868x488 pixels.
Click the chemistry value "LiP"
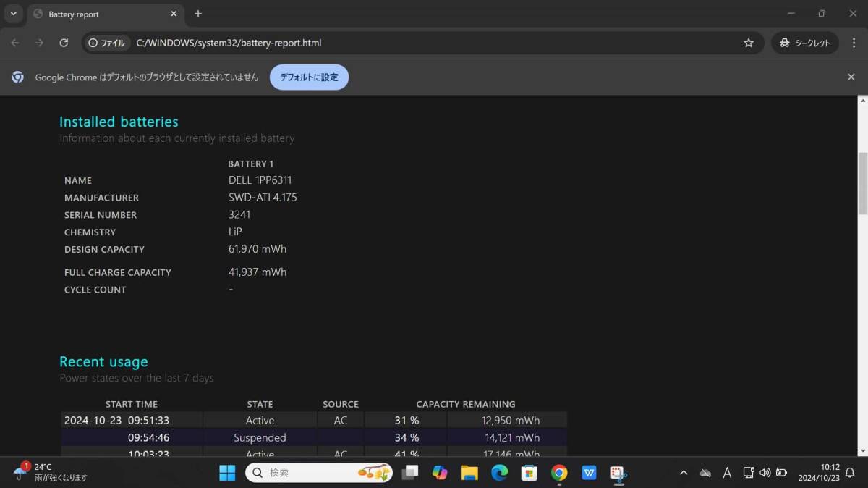coord(235,232)
